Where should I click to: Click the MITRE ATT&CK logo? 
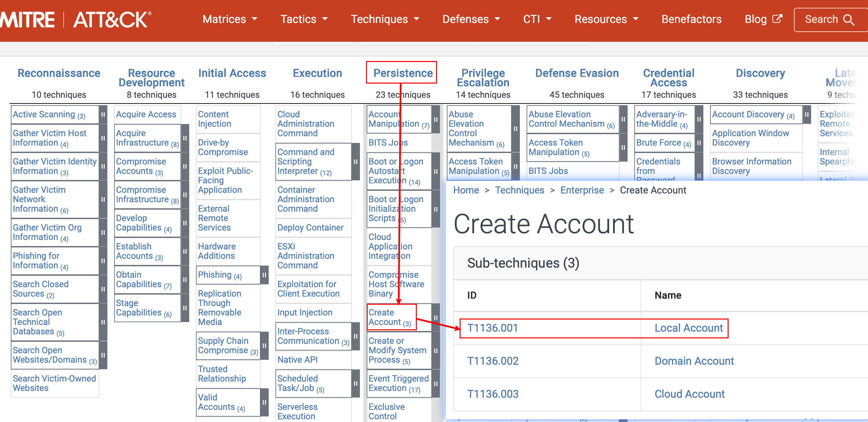76,19
